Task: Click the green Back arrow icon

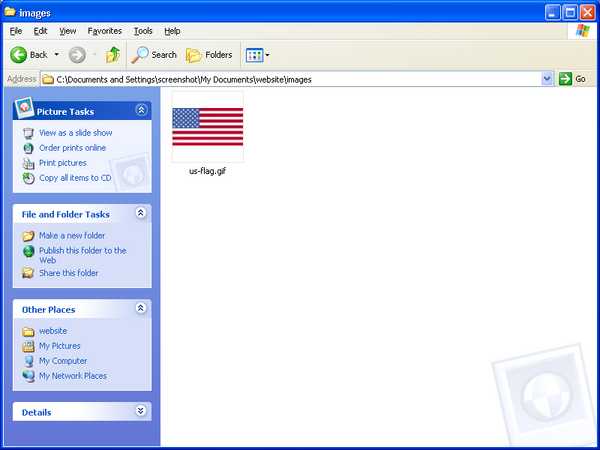Action: [18, 55]
